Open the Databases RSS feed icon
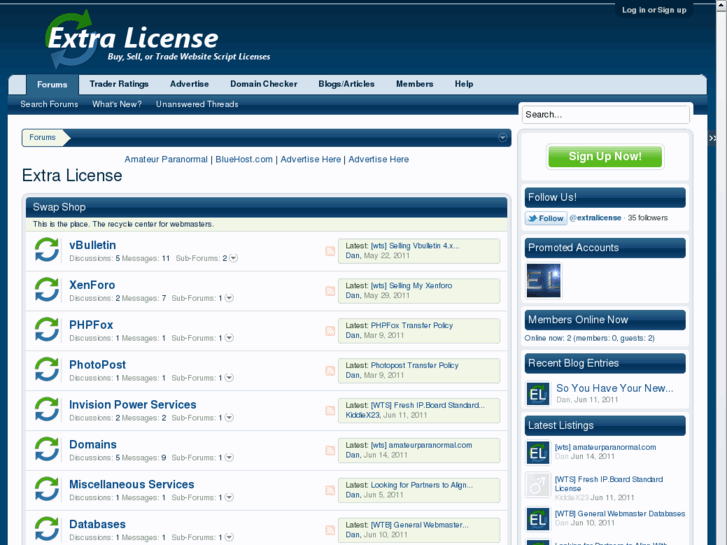 330,530
